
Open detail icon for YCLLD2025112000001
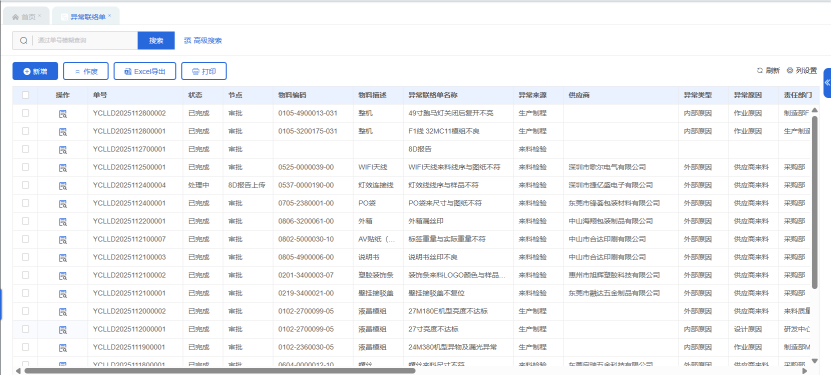(x=63, y=330)
